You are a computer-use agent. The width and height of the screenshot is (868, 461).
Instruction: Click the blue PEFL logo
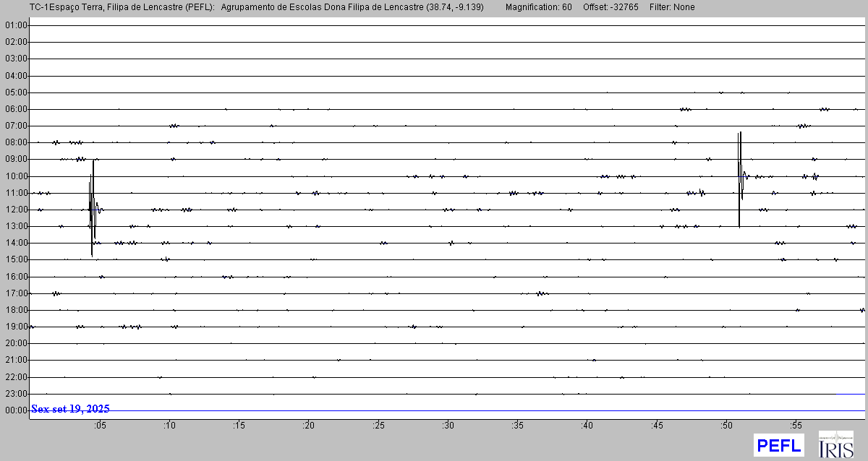tap(778, 445)
